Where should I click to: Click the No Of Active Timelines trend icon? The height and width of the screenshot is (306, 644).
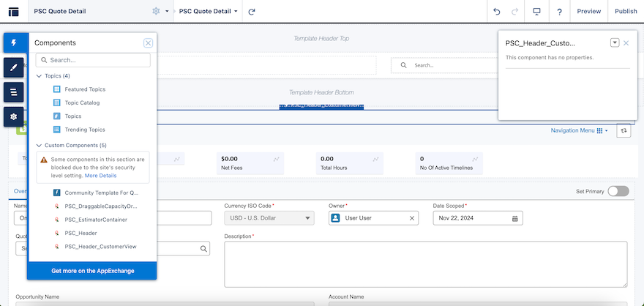[x=475, y=159]
